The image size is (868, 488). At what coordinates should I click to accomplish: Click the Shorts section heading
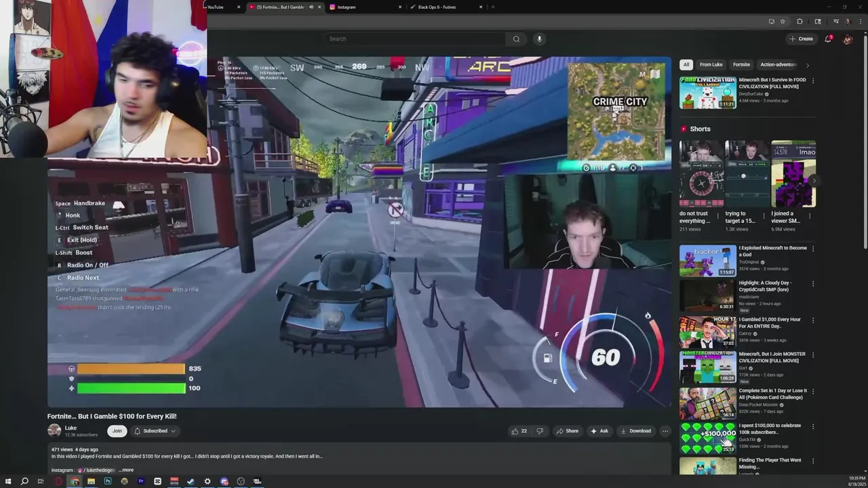(700, 129)
